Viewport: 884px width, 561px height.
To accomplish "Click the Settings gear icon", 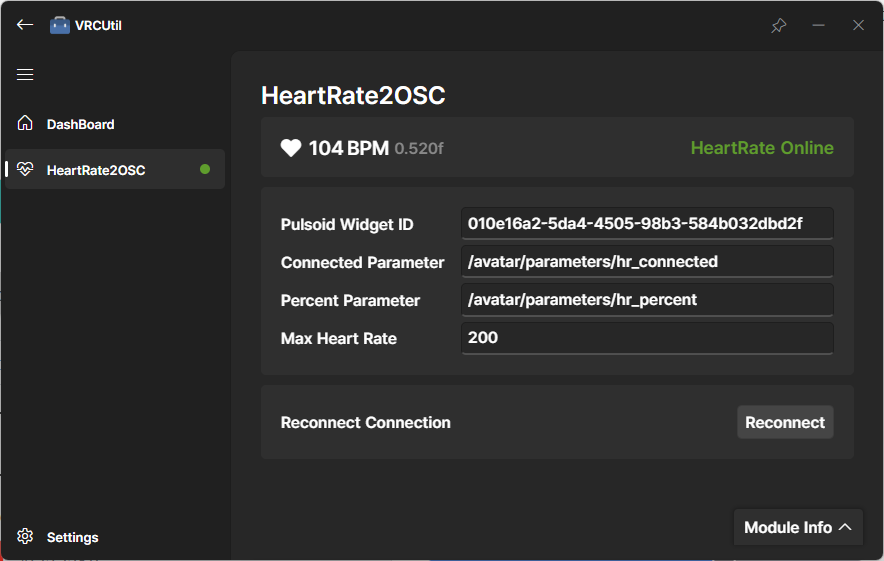I will [x=26, y=537].
